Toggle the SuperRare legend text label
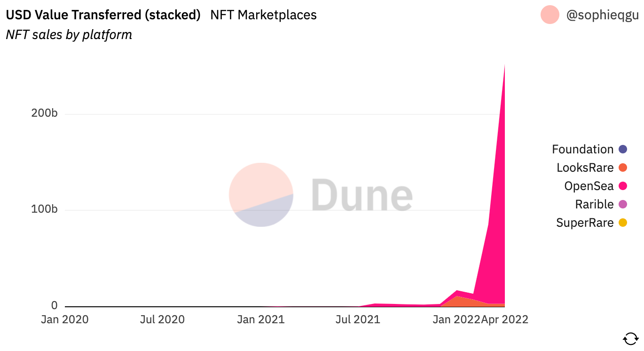The image size is (644, 351). coord(585,223)
